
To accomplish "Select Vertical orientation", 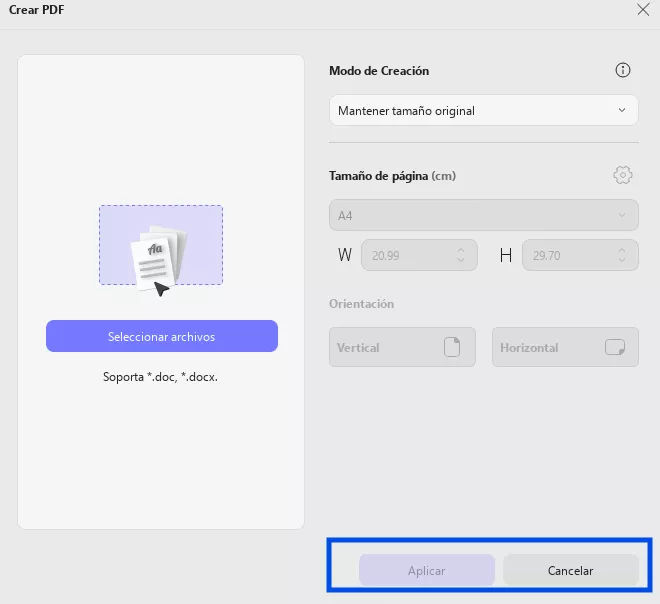I will (402, 347).
